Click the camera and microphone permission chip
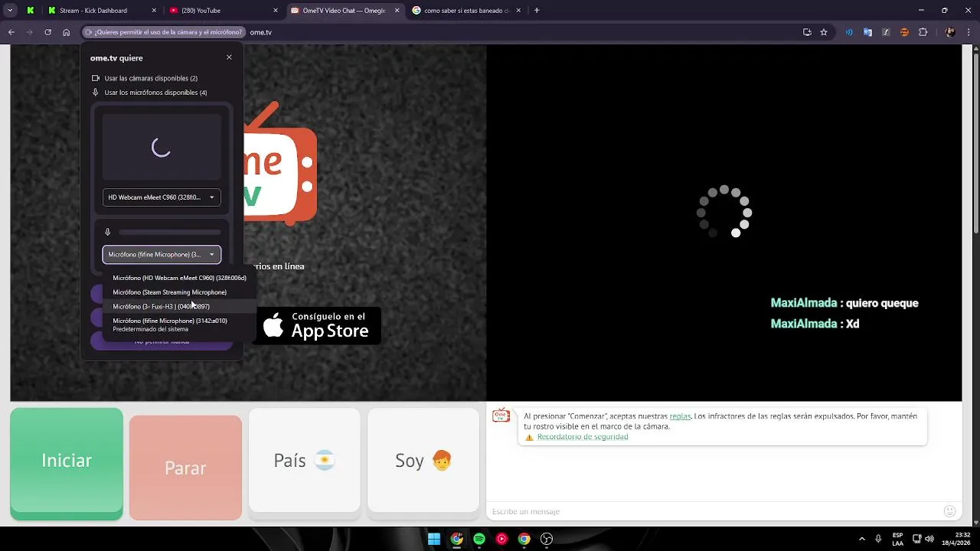980x551 pixels. click(x=164, y=32)
